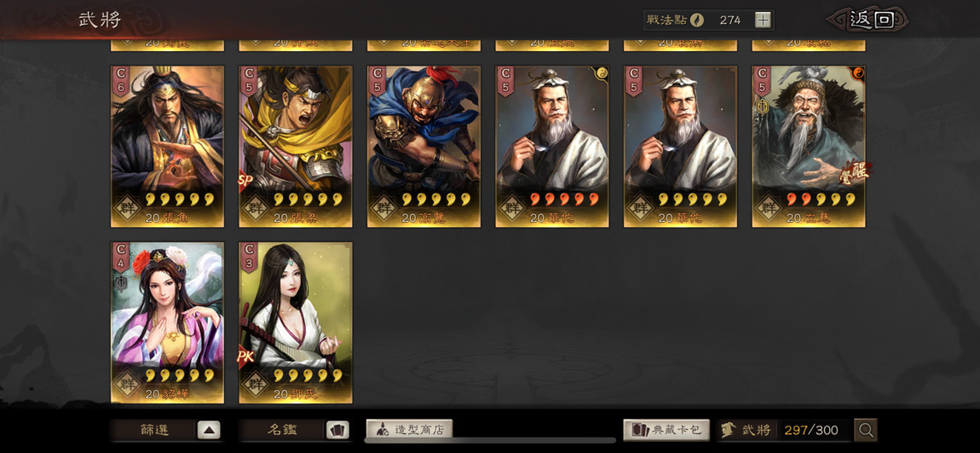This screenshot has width=980, height=453.
Task: Tap the 返回 back button
Action: pos(871,20)
